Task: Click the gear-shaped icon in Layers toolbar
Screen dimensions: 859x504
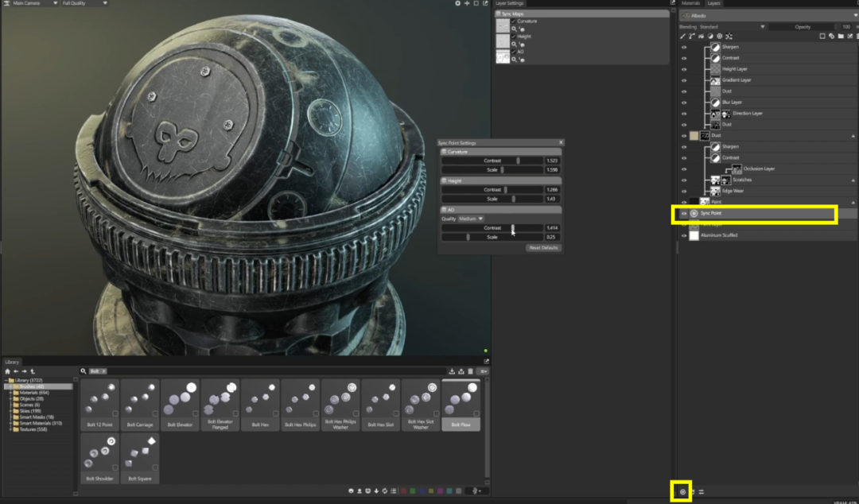Action: point(720,36)
